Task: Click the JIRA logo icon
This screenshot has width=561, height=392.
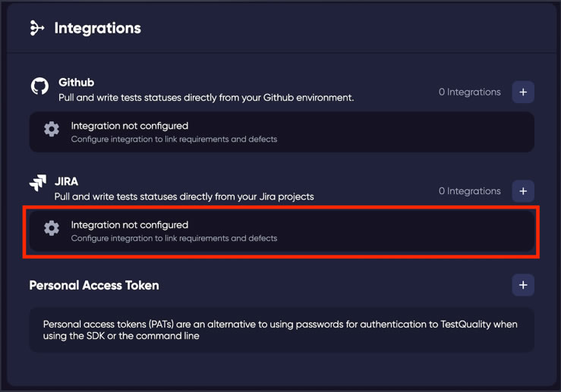Action: [38, 183]
